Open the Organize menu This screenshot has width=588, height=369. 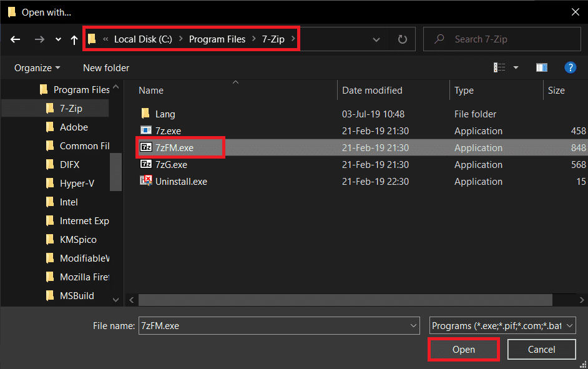37,67
